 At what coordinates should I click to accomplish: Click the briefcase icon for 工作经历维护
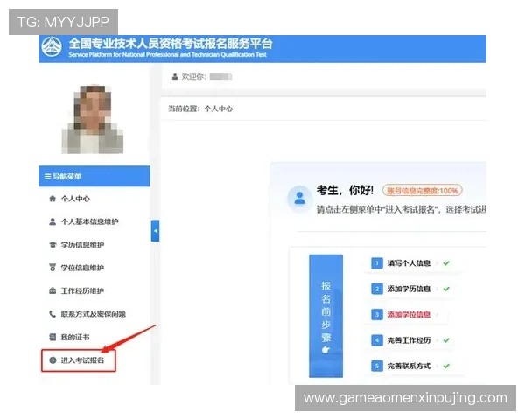(52, 290)
